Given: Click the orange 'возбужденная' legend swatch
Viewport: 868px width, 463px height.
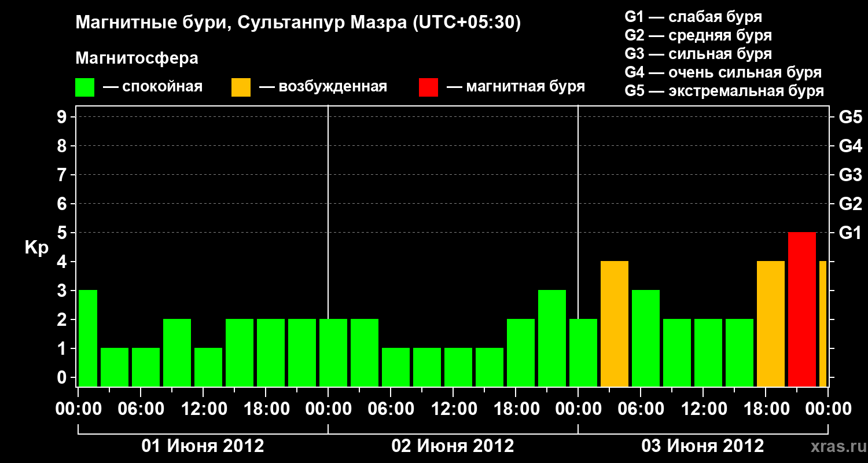Looking at the screenshot, I should [x=241, y=87].
